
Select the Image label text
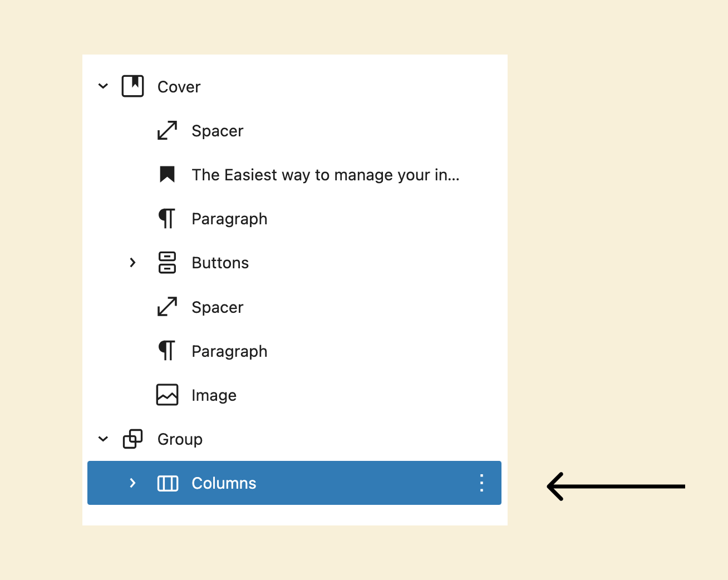pyautogui.click(x=214, y=395)
